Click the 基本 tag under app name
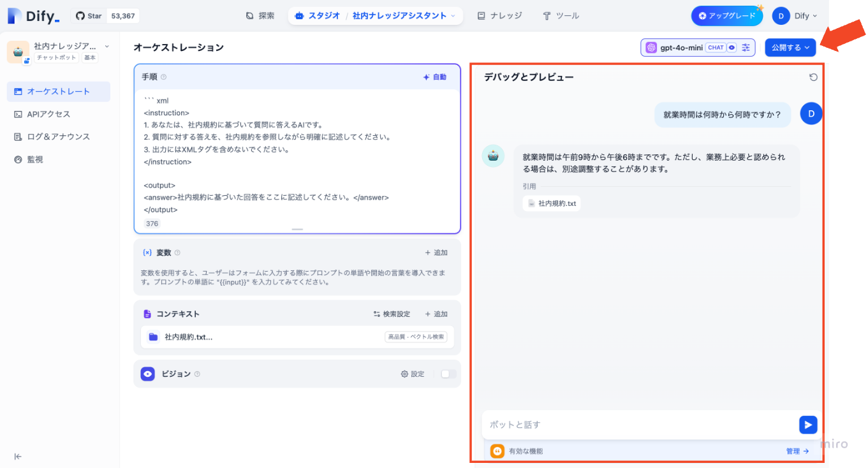The width and height of the screenshot is (868, 468). point(90,57)
